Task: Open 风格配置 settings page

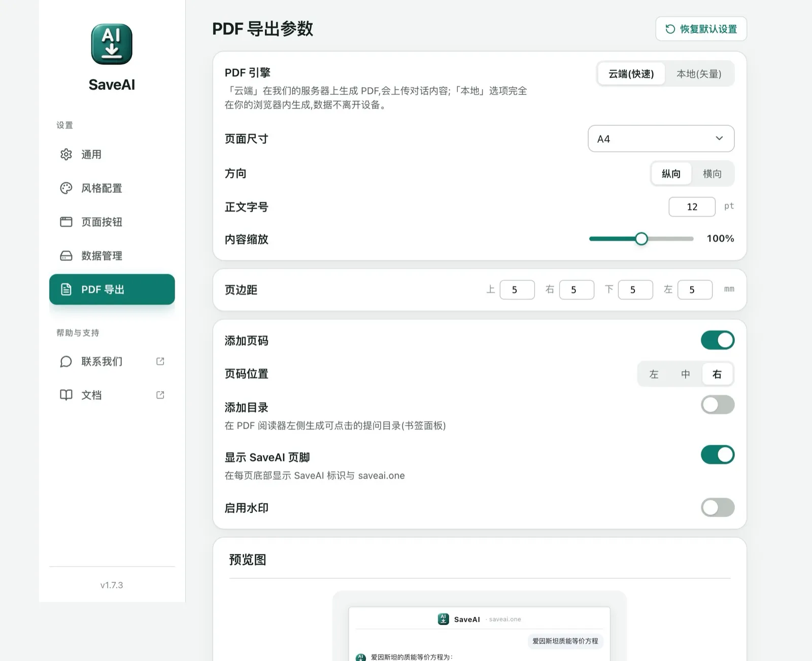Action: click(112, 188)
